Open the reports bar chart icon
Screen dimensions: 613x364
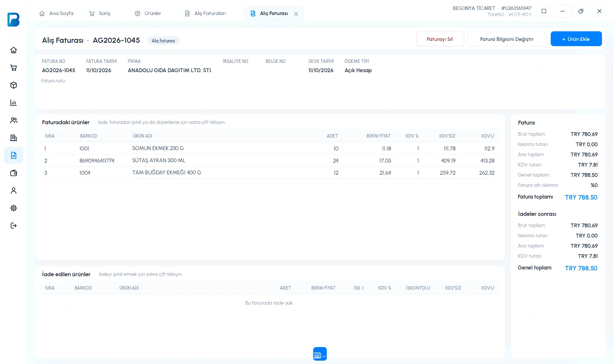pos(13,103)
